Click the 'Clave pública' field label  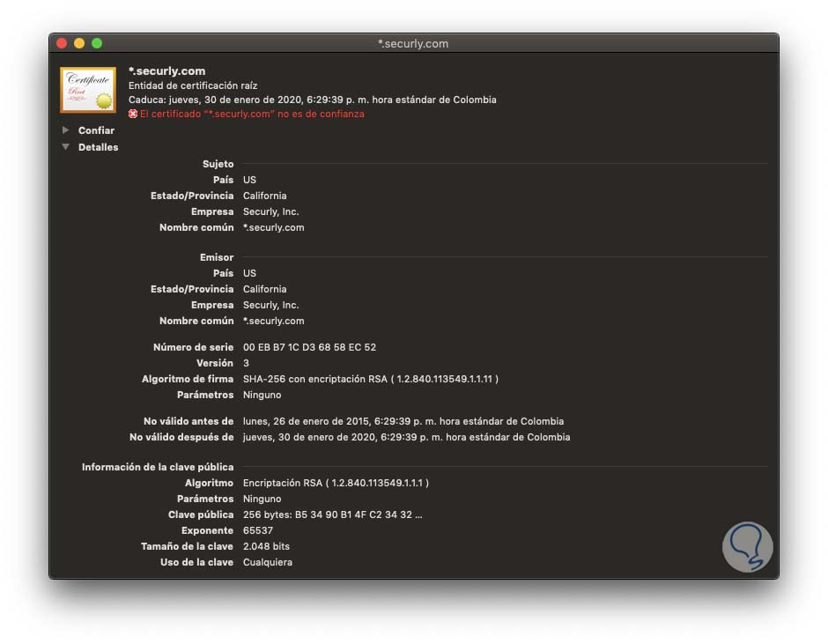pyautogui.click(x=201, y=515)
